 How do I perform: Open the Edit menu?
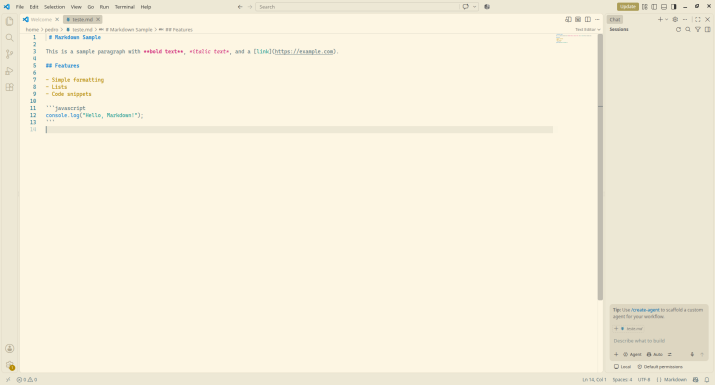34,7
